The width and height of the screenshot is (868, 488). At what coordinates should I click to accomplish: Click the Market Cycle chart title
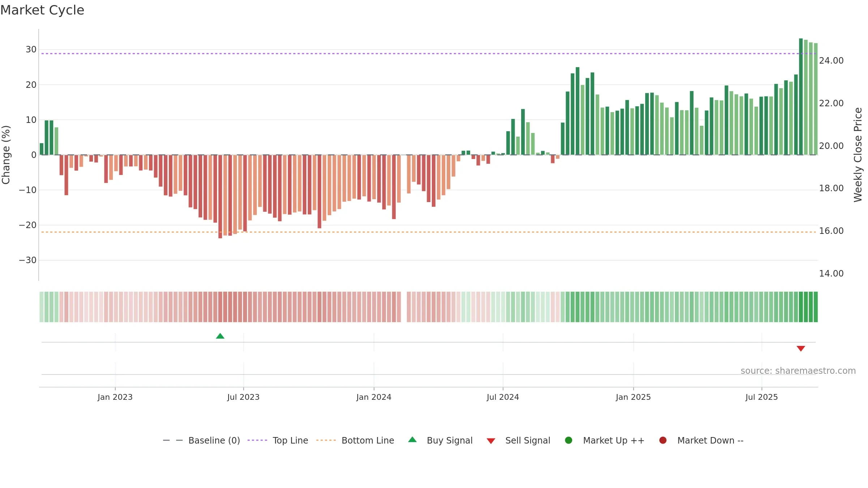tap(42, 10)
